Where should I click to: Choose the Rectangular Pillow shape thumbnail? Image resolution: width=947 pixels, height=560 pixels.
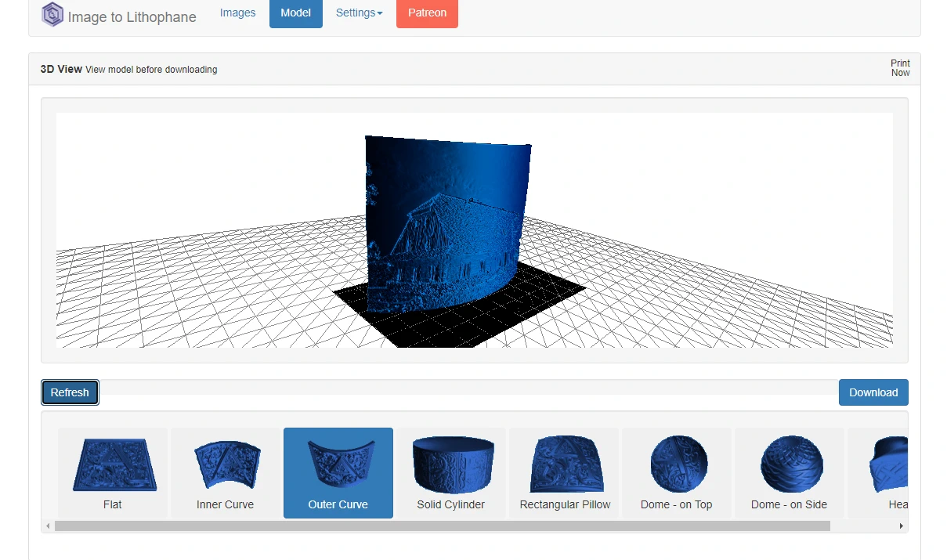tap(564, 473)
